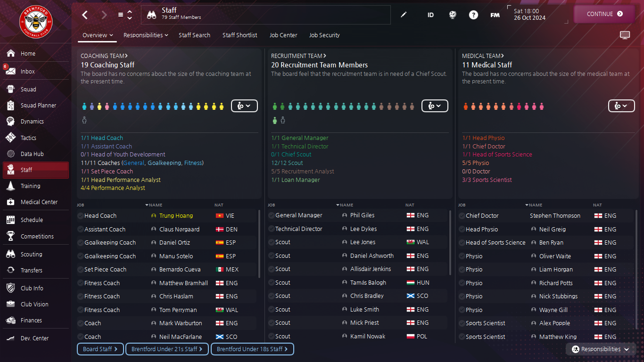This screenshot has height=362, width=644.
Task: Check the Chief Doctor row checkbox
Action: click(x=462, y=216)
